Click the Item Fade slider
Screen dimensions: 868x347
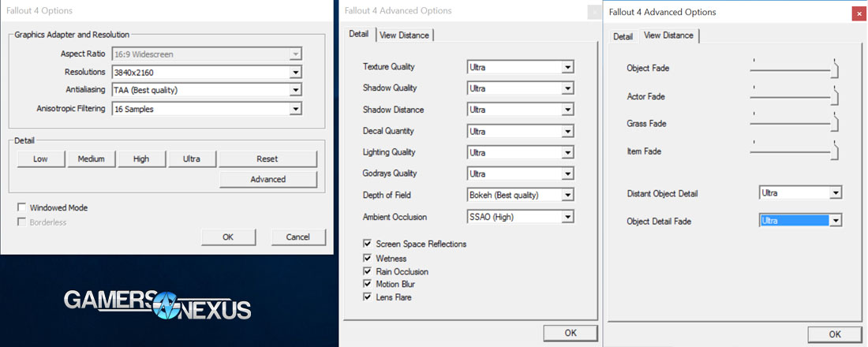(x=795, y=151)
